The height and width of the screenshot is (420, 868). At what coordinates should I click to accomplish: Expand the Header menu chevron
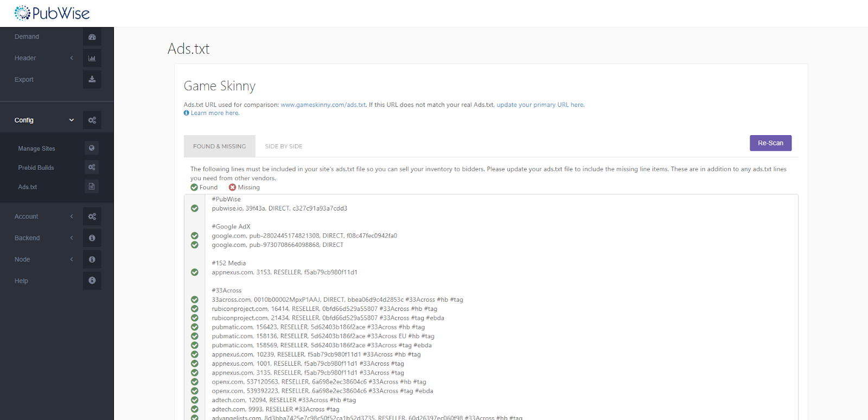[x=72, y=58]
